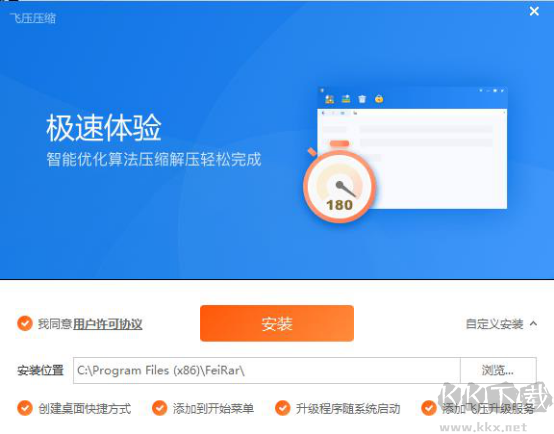Toggle 添加飞压升级服务 checkbox

[x=429, y=408]
